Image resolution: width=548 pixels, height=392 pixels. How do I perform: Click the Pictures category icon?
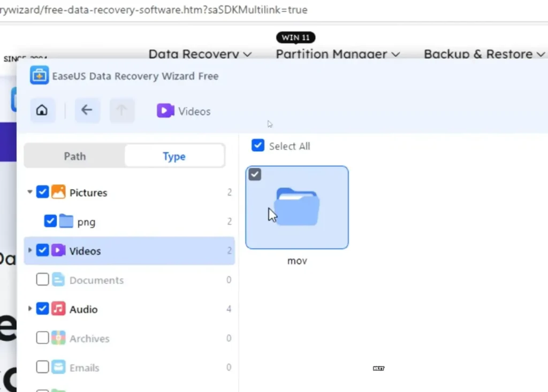coord(58,192)
